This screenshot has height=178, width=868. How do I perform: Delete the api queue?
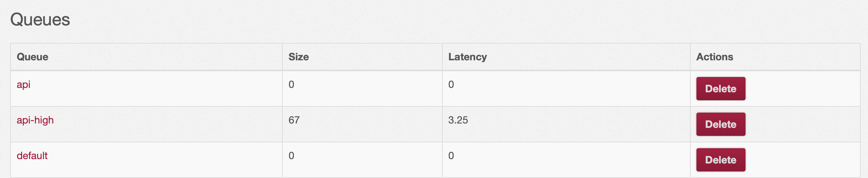tap(720, 89)
